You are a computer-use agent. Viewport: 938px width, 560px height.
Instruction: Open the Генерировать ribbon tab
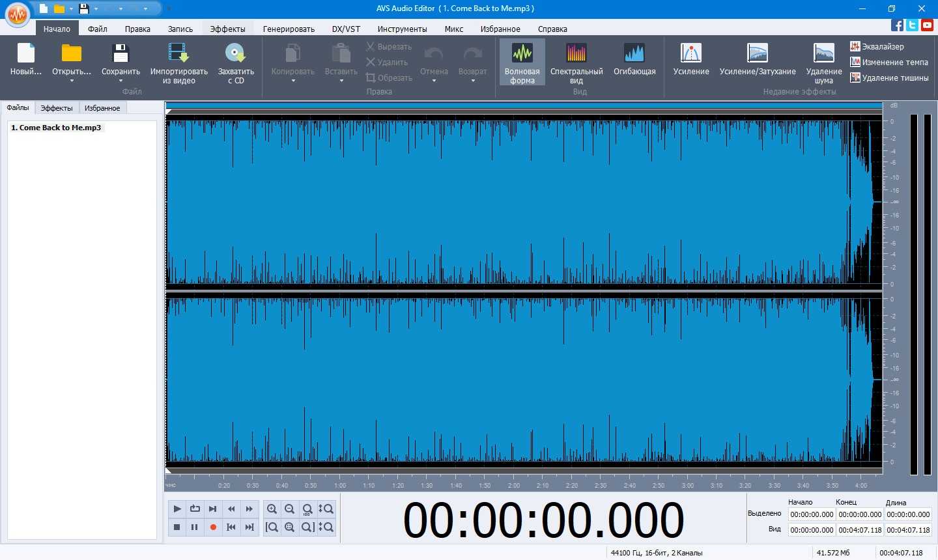point(289,29)
